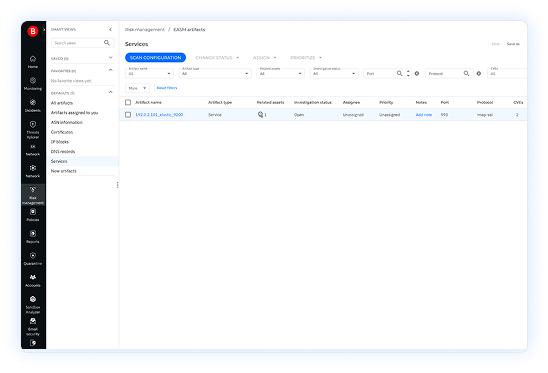Open the Accounts section
The height and width of the screenshot is (373, 548).
coord(33,281)
